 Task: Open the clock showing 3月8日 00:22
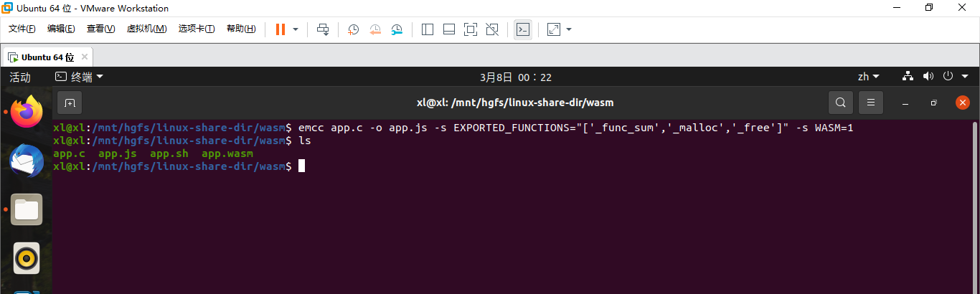point(516,77)
